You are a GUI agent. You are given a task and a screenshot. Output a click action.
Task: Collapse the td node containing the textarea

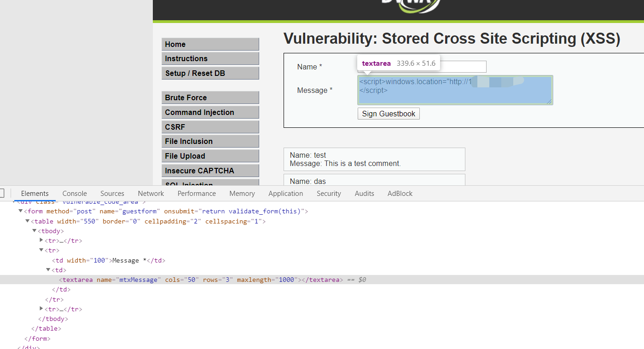click(x=48, y=270)
